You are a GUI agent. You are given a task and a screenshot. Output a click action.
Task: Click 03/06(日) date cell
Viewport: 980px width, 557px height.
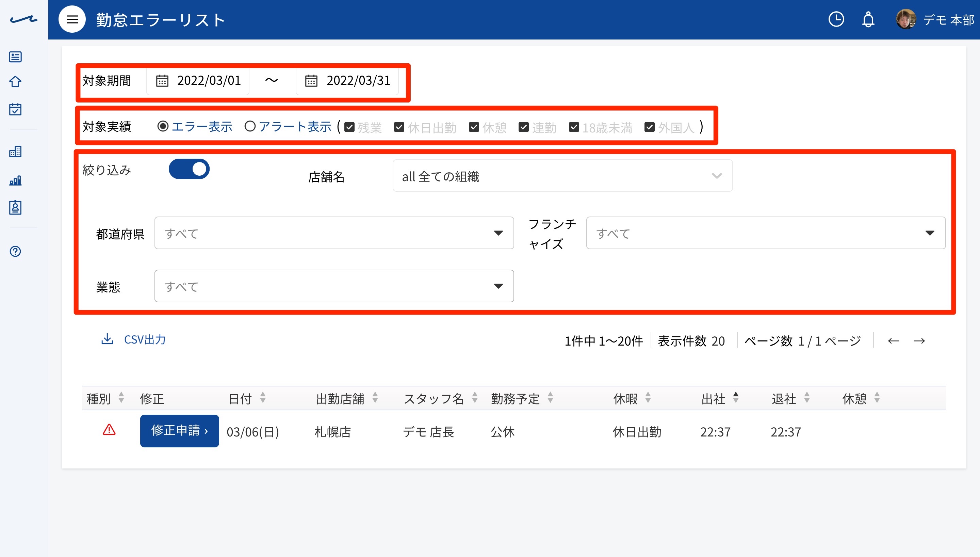(x=253, y=432)
